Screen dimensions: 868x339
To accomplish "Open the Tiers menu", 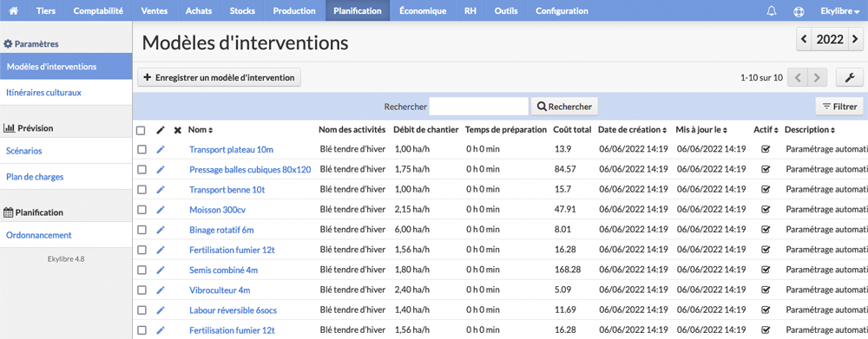I will point(46,10).
